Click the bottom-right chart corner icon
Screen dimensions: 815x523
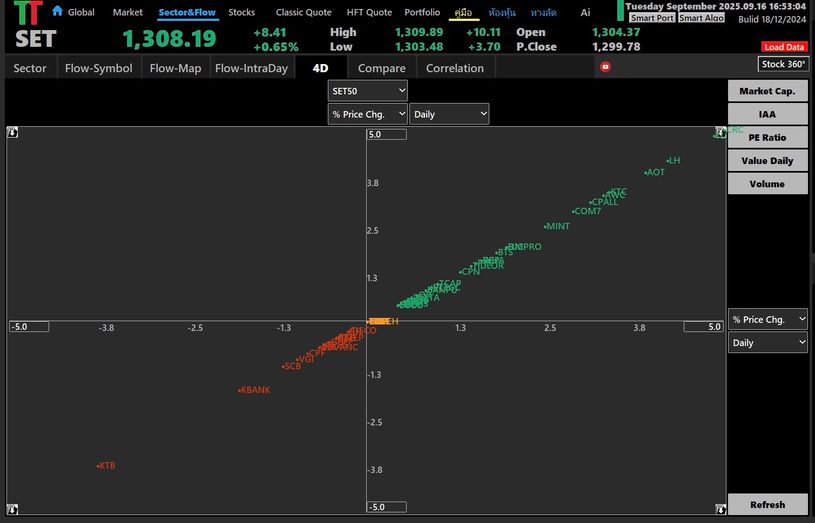720,508
